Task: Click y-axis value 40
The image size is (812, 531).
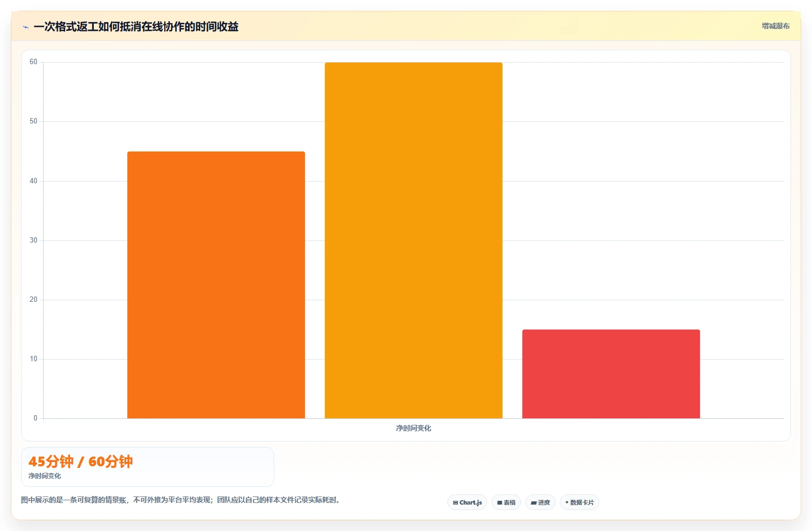Action: pyautogui.click(x=33, y=181)
